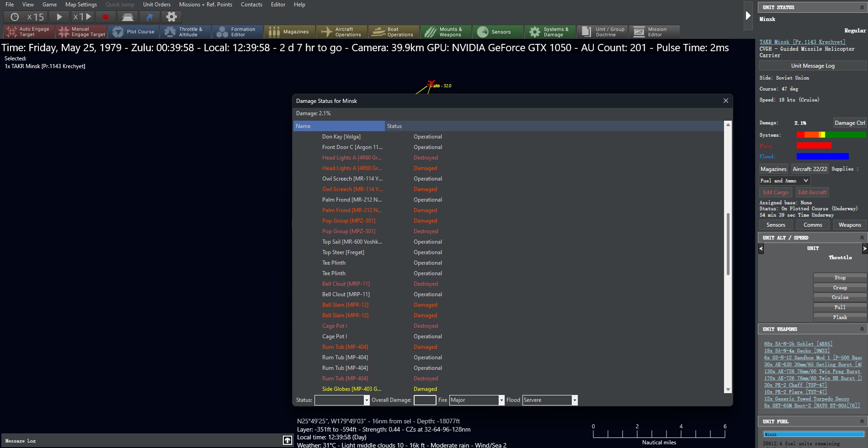Activate Manual Engage Target
This screenshot has width=868, height=448.
82,32
